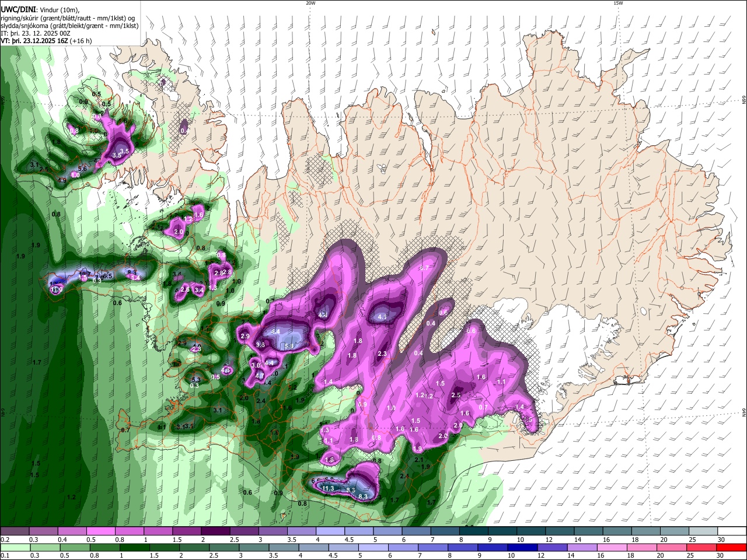The height and width of the screenshot is (560, 747).
Task: Pick the dark teal 8 swatch in snow scale
Action: coord(473,531)
